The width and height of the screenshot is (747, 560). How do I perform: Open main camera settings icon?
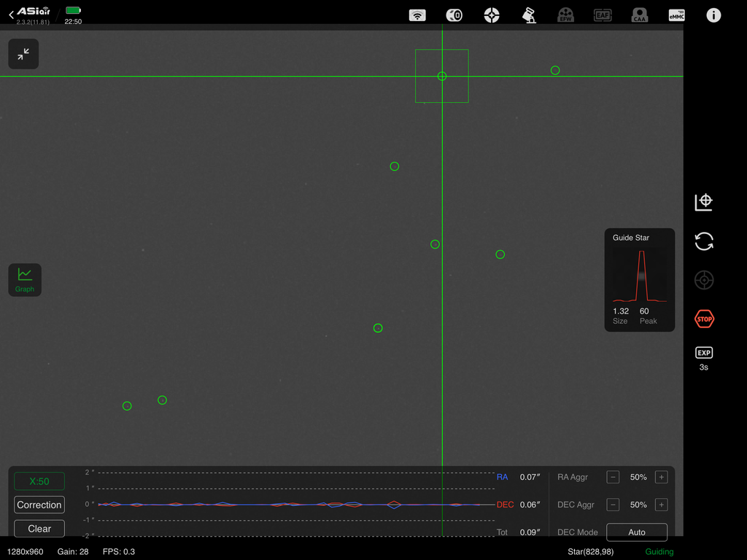(454, 15)
